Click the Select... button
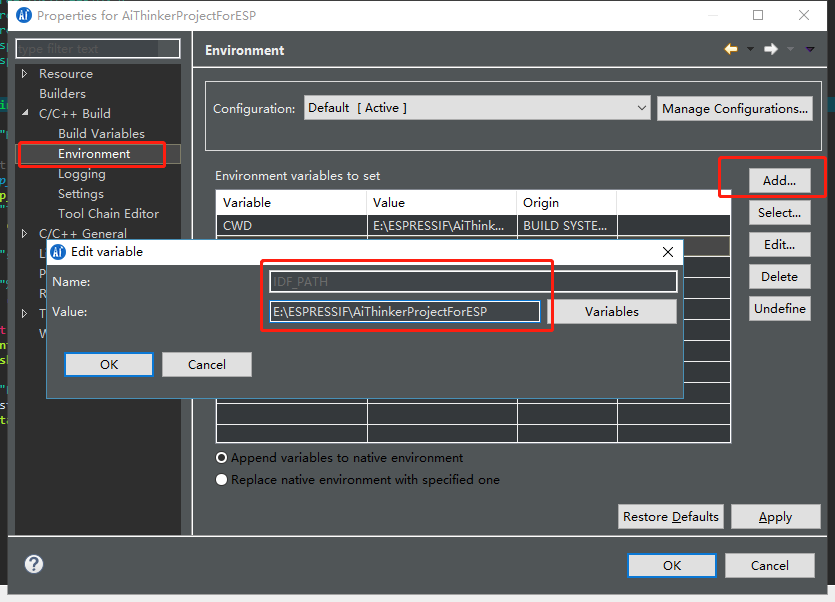Image resolution: width=835 pixels, height=602 pixels. [x=780, y=213]
